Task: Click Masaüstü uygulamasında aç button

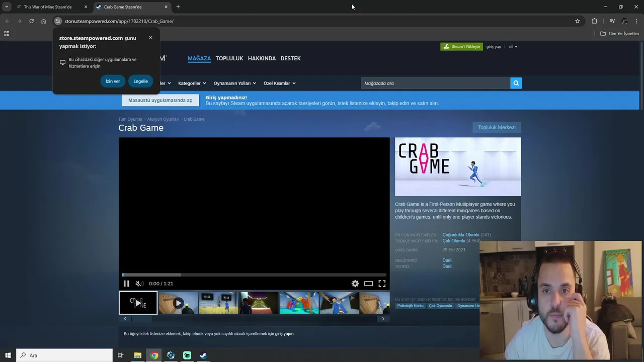Action: pos(160,100)
